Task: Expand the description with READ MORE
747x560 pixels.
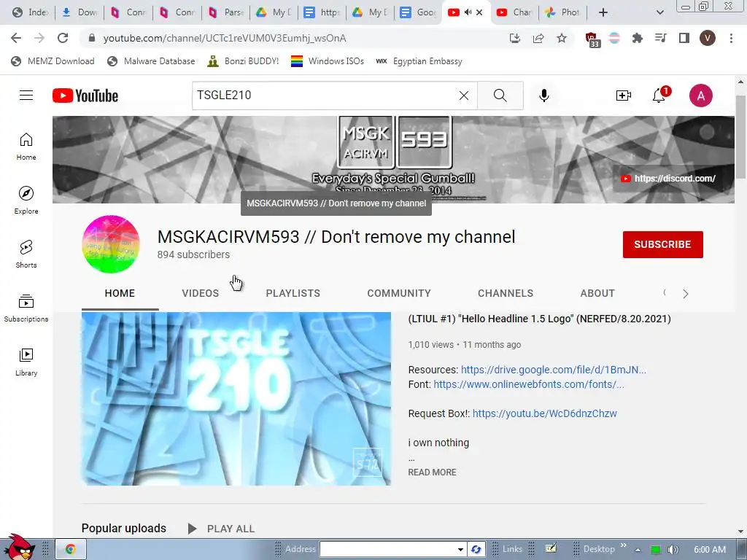Action: (x=432, y=472)
